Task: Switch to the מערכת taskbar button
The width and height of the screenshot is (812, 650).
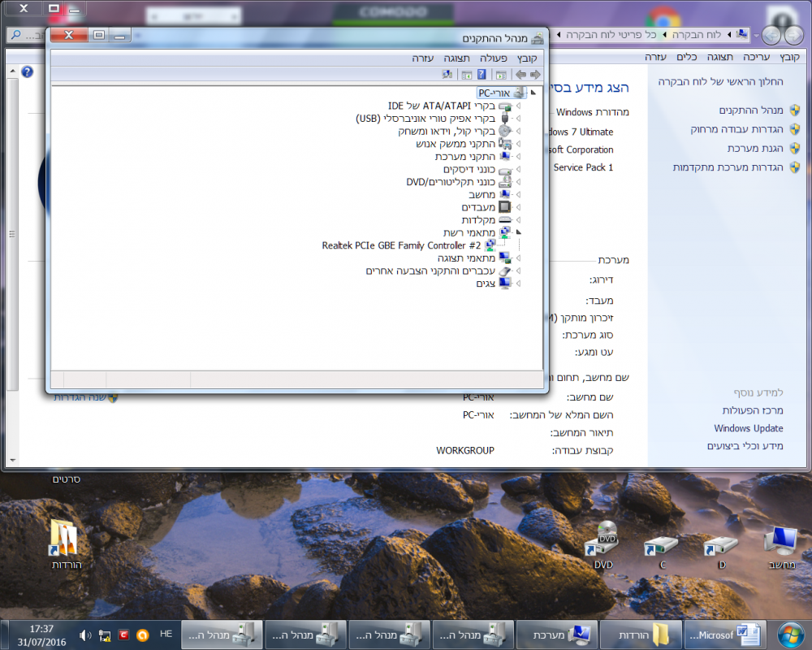Action: point(557,635)
